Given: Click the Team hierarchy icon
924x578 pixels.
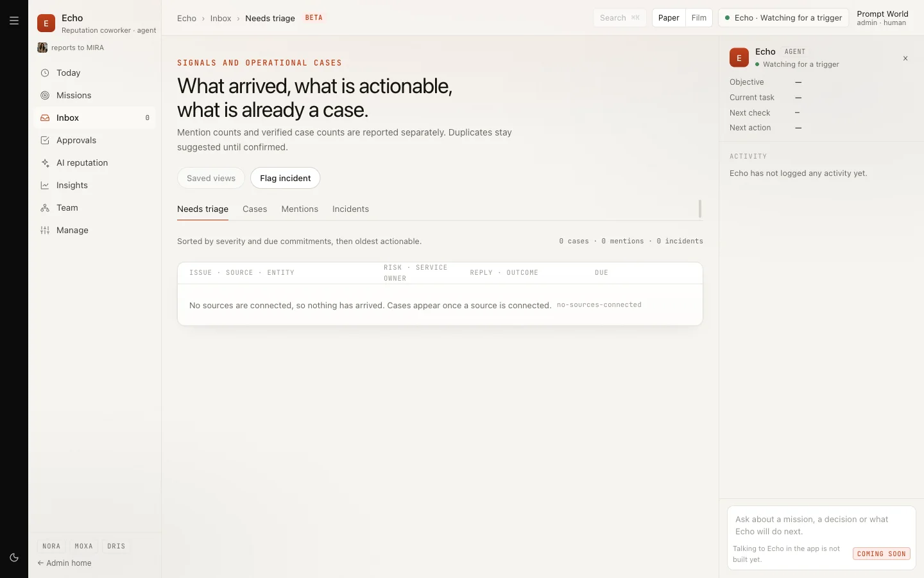Looking at the screenshot, I should pyautogui.click(x=45, y=208).
